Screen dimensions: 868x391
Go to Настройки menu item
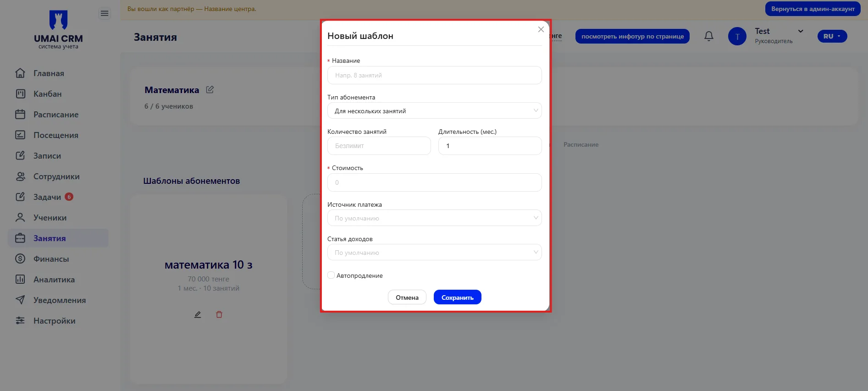(x=55, y=321)
